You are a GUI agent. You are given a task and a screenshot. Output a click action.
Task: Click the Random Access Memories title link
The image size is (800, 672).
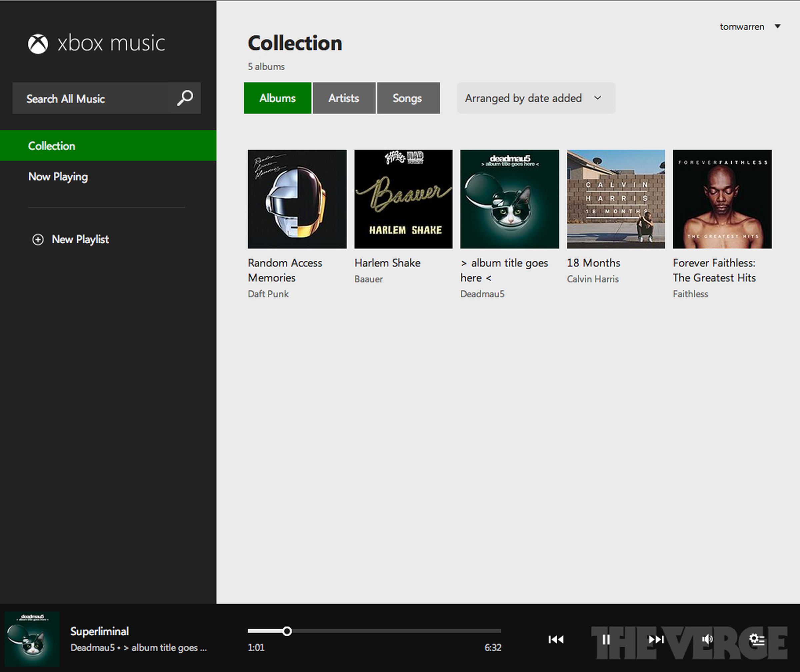point(285,270)
